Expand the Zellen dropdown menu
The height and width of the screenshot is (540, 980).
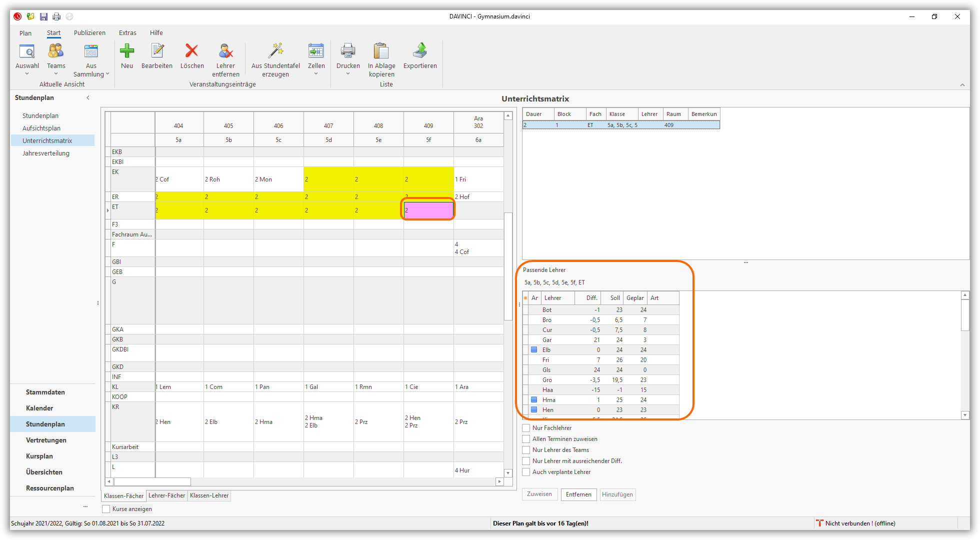point(316,74)
